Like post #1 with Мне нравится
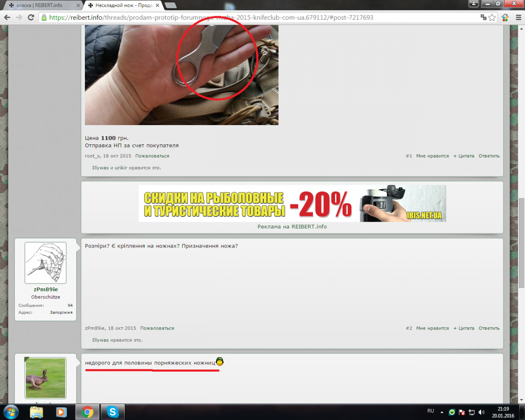The image size is (525, 420). 432,156
